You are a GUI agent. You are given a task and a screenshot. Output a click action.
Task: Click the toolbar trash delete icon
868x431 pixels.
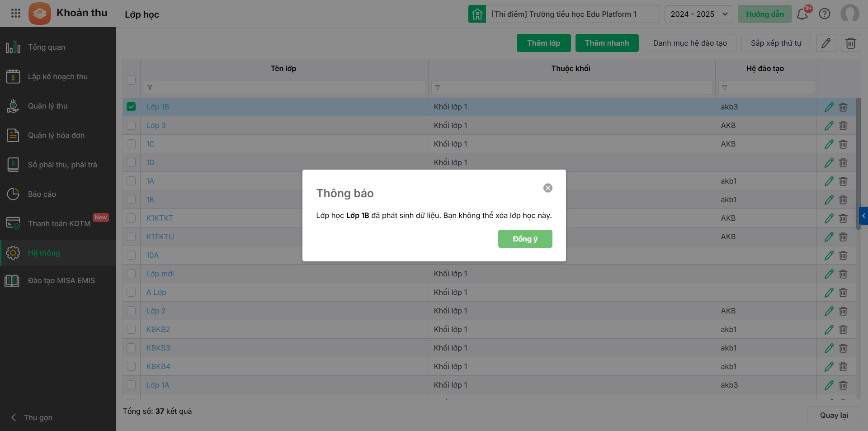point(850,43)
